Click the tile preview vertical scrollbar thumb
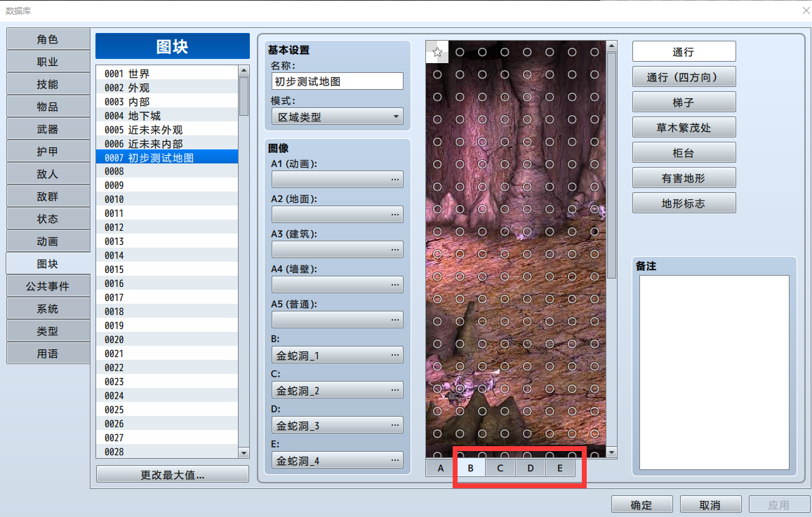 tap(611, 166)
